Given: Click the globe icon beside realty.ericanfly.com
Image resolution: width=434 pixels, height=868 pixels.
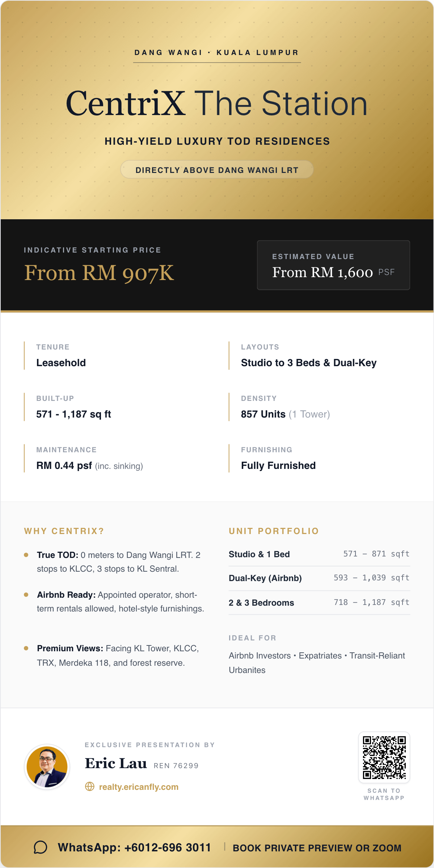Looking at the screenshot, I should 89,787.
